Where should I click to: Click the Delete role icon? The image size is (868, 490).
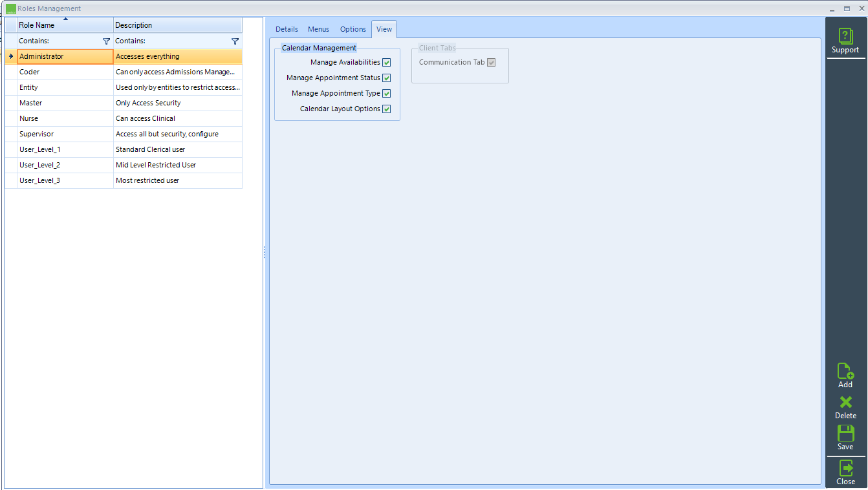coord(845,402)
